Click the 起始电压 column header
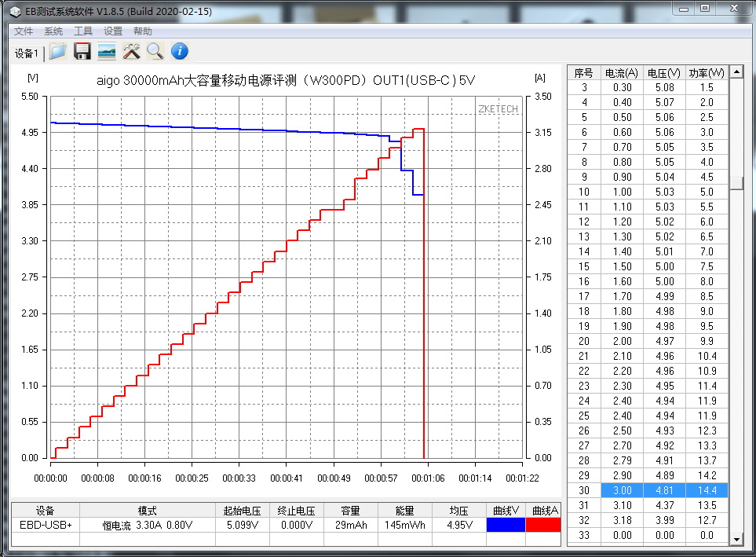 [x=242, y=510]
